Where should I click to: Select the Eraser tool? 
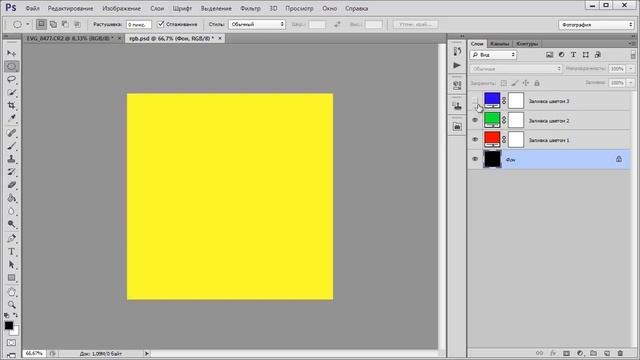pyautogui.click(x=11, y=185)
